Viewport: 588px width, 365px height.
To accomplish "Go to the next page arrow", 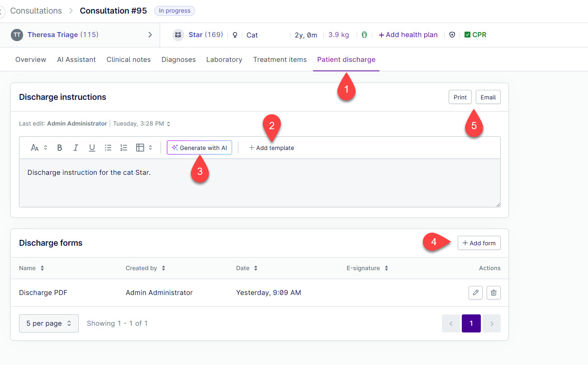I will (x=492, y=323).
